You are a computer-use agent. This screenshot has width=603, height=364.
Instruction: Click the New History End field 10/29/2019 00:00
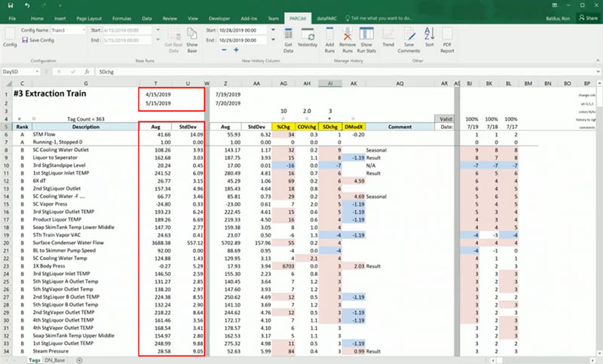click(242, 40)
